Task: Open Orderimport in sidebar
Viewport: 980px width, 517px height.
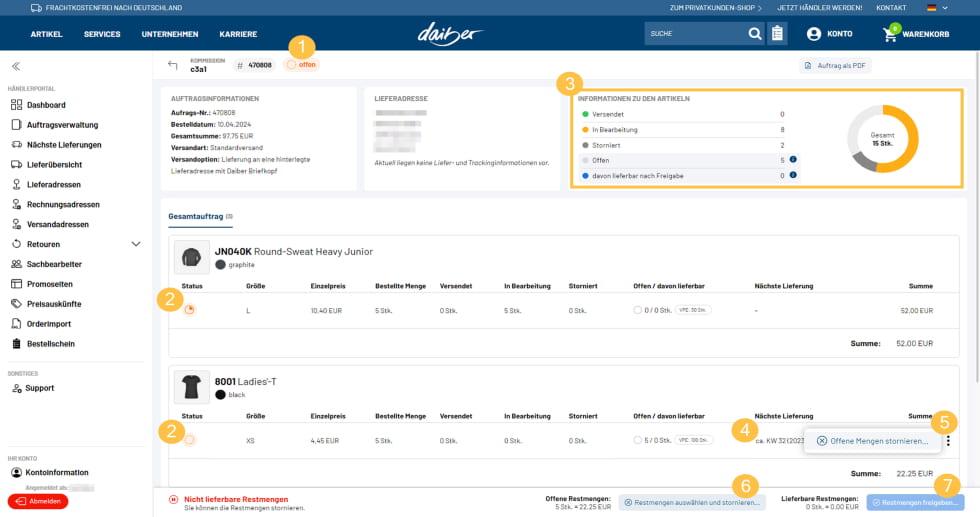Action: point(41,324)
